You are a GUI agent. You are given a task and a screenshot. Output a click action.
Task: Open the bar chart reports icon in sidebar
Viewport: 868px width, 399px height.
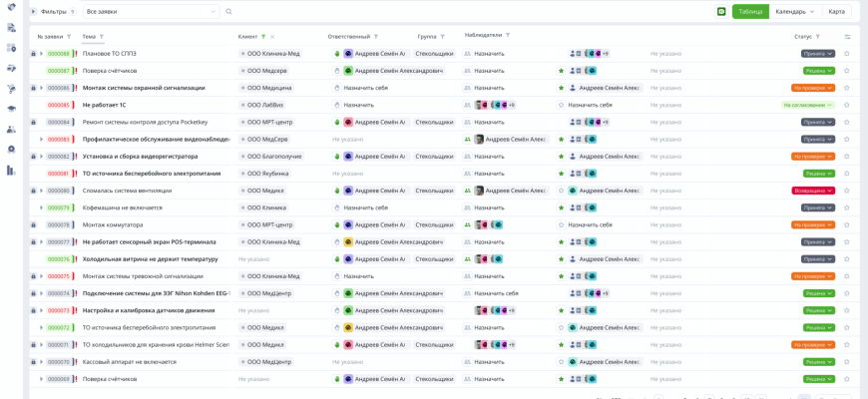click(x=11, y=171)
